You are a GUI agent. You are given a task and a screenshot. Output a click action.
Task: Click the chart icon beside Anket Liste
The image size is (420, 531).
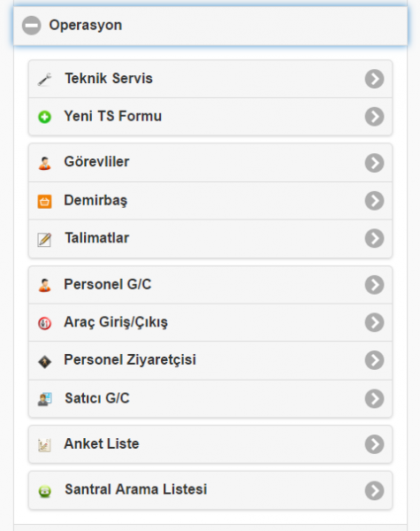(44, 445)
